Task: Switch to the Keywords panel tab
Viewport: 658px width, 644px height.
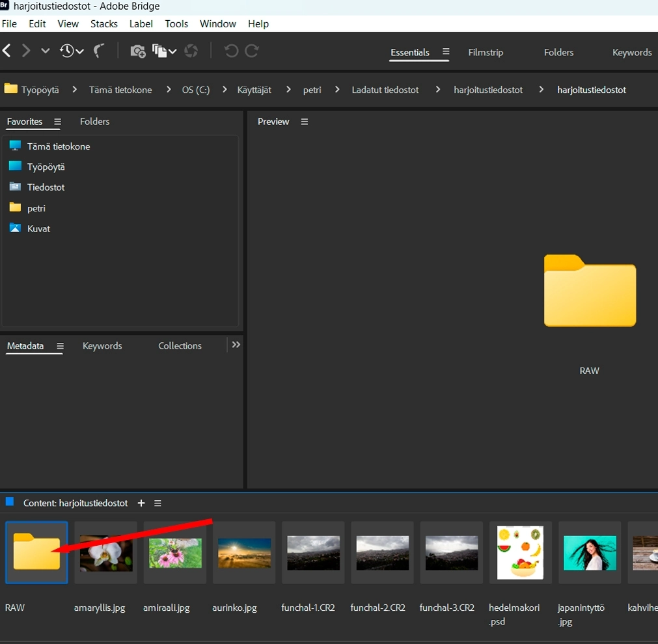Action: click(102, 345)
